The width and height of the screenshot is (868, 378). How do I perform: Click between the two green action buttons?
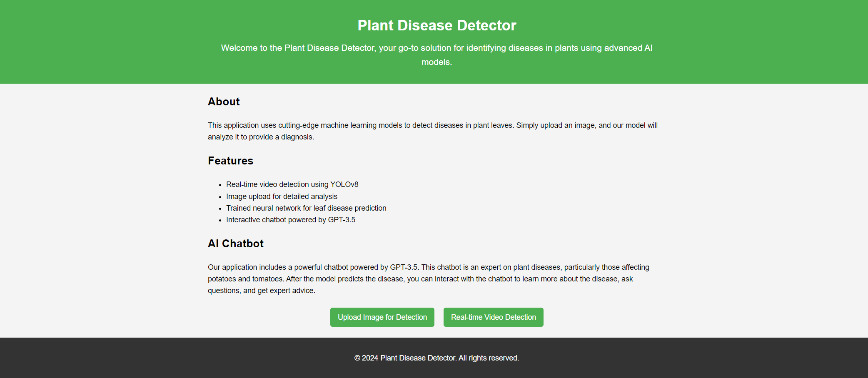click(x=439, y=317)
